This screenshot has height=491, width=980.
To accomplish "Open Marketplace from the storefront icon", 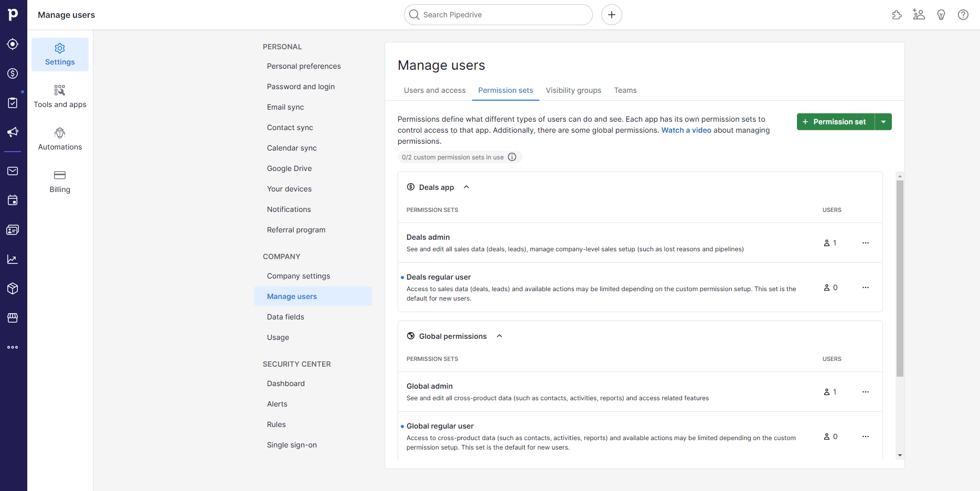I will pos(13,318).
